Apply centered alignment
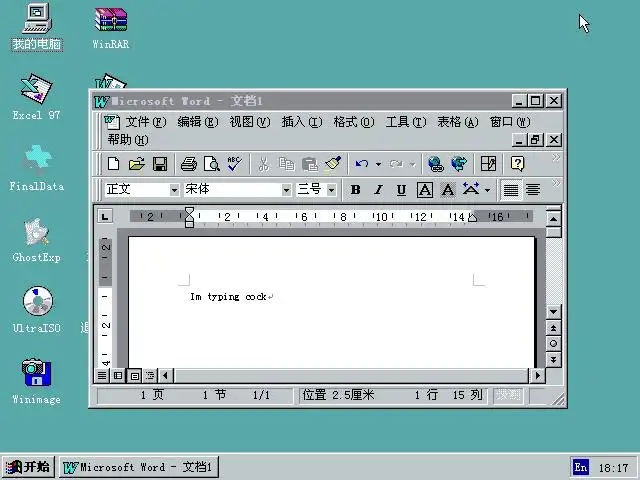 pyautogui.click(x=533, y=190)
